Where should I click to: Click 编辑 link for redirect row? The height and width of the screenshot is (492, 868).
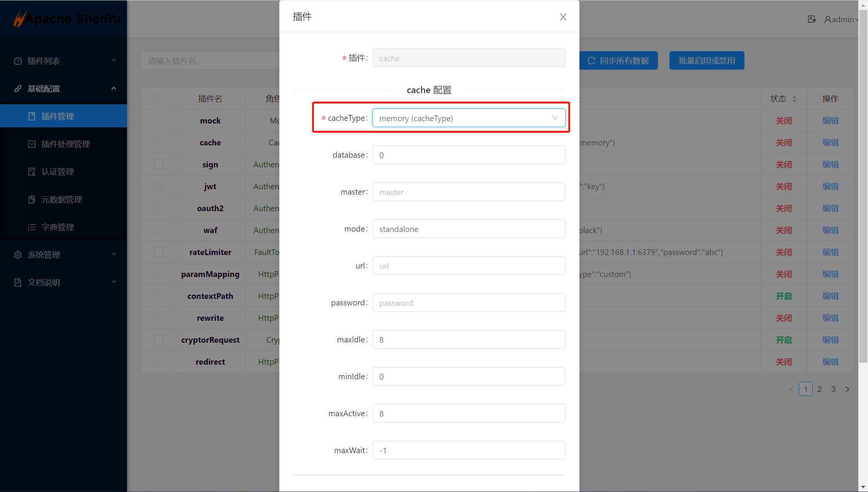(x=830, y=362)
